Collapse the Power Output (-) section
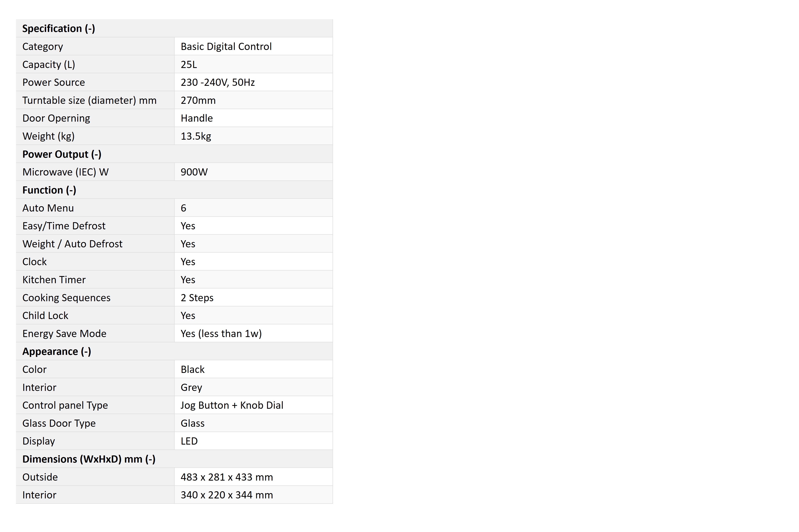This screenshot has height=532, width=799. (x=174, y=154)
